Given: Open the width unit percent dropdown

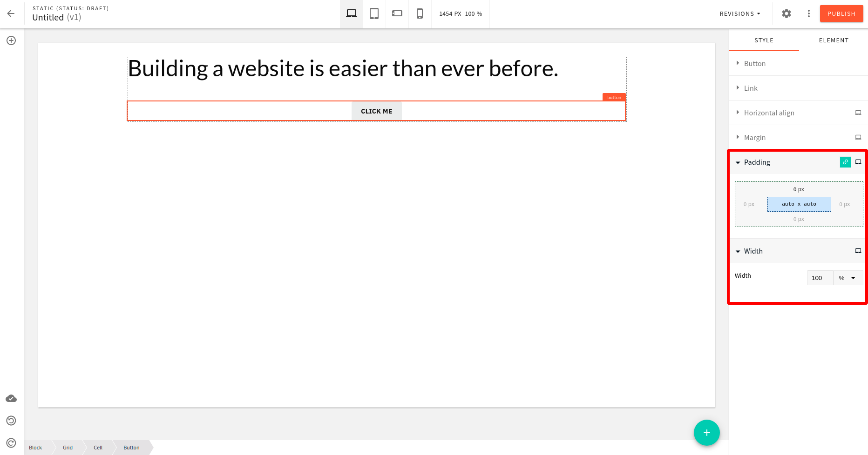Looking at the screenshot, I should [848, 278].
